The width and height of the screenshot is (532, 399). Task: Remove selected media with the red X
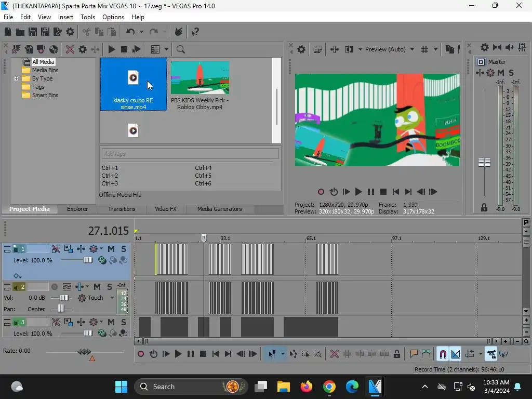(70, 49)
